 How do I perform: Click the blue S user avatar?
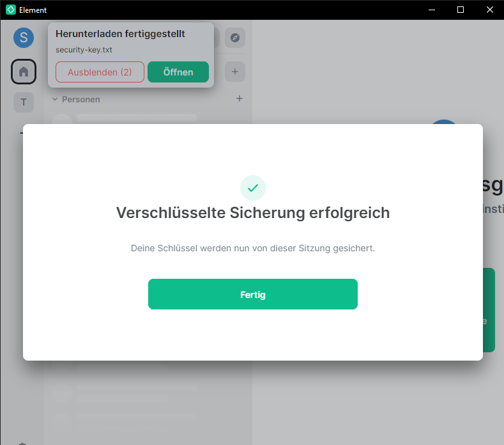pyautogui.click(x=24, y=38)
